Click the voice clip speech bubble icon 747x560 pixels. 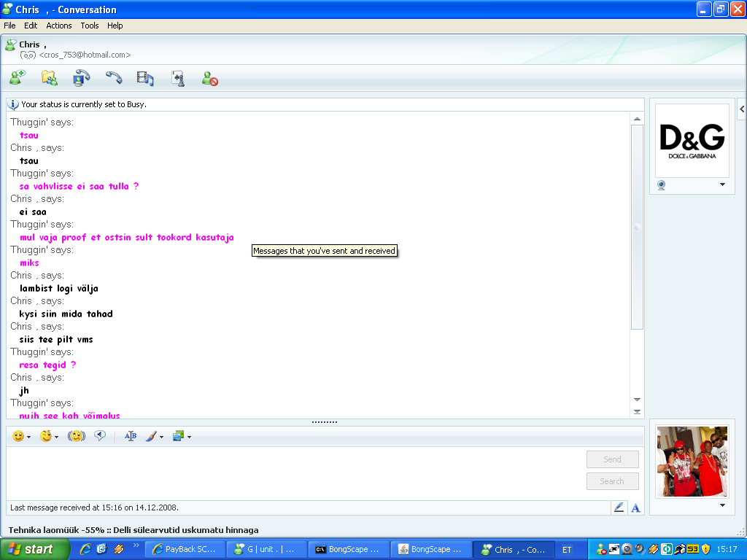coord(101,435)
